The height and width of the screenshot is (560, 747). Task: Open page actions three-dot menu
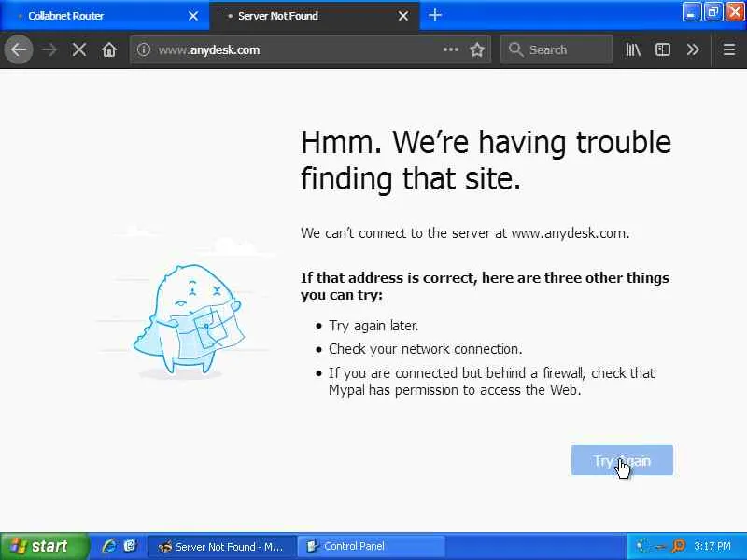[x=451, y=49]
